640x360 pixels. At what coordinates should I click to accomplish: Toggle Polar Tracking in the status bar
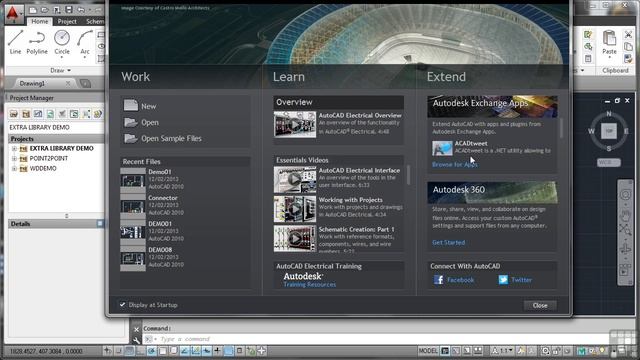coord(151,351)
